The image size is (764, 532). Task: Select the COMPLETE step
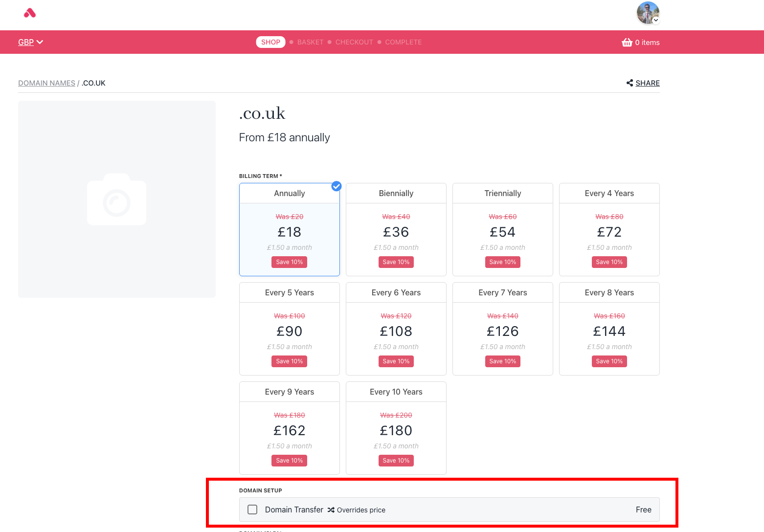[404, 42]
